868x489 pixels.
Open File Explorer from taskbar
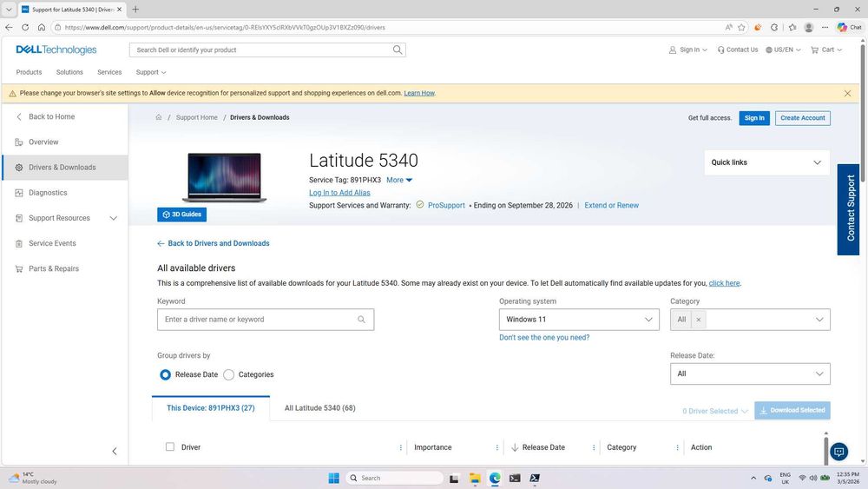tap(475, 478)
